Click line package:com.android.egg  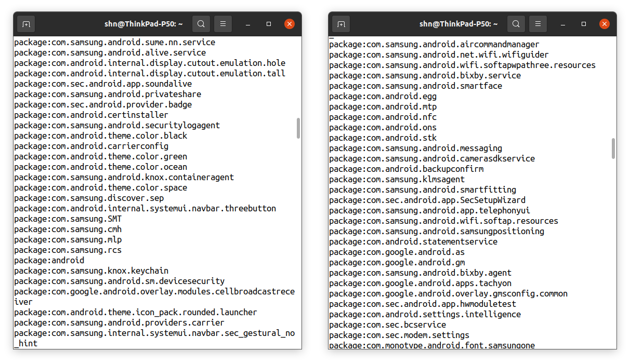pyautogui.click(x=383, y=96)
